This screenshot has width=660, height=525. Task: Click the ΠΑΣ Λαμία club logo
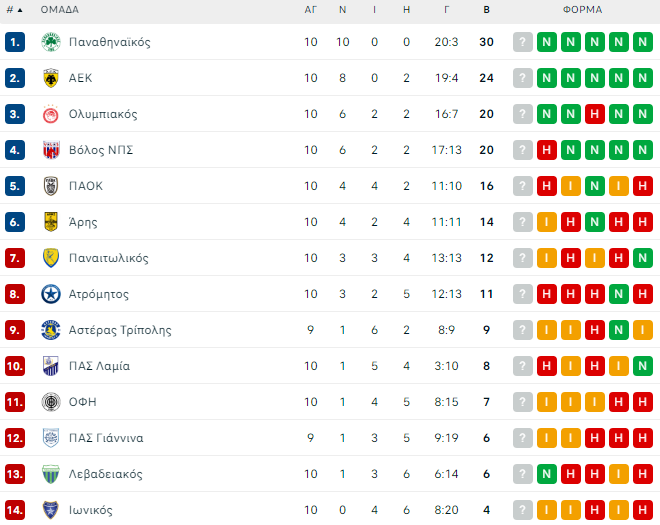(x=51, y=366)
